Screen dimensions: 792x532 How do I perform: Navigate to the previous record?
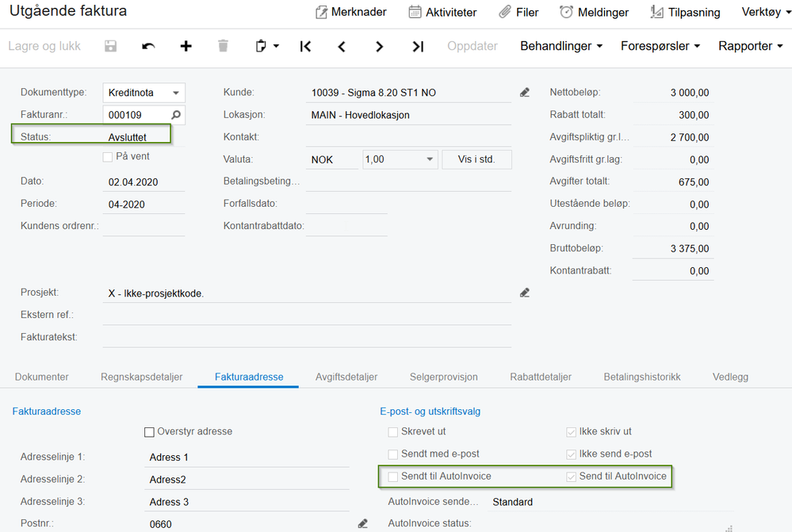342,46
